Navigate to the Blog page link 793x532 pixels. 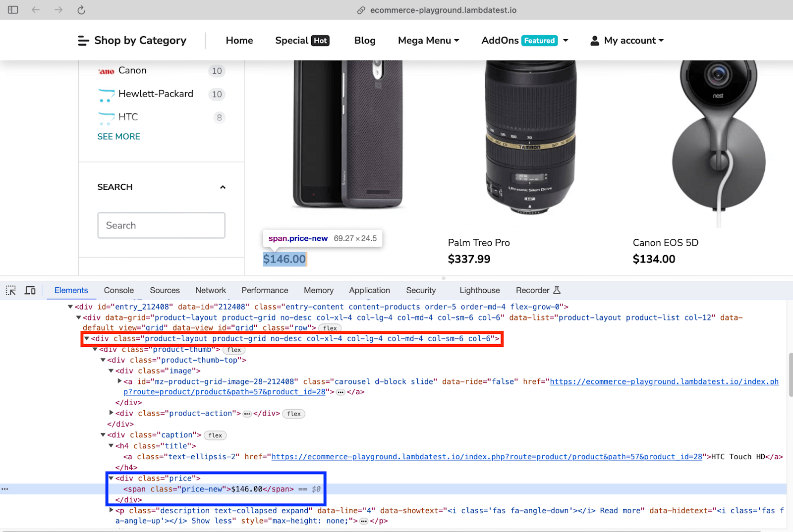[364, 40]
